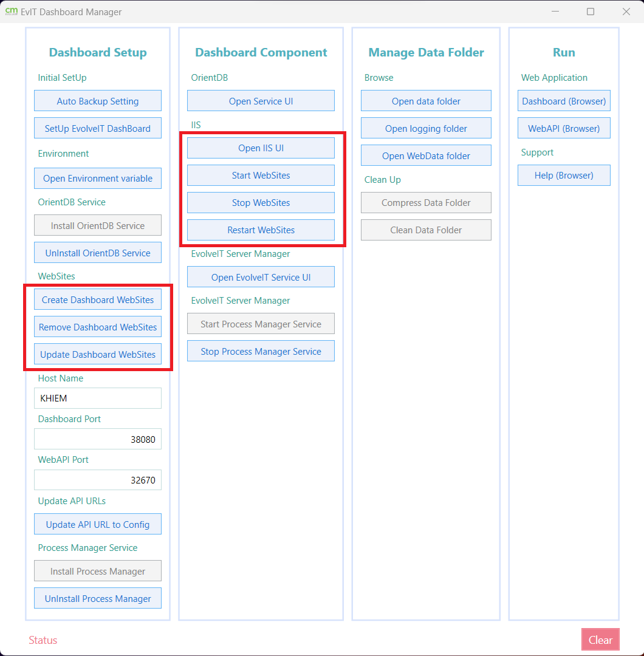The image size is (644, 656).
Task: Open Service UI for OrientDB
Action: tap(261, 101)
